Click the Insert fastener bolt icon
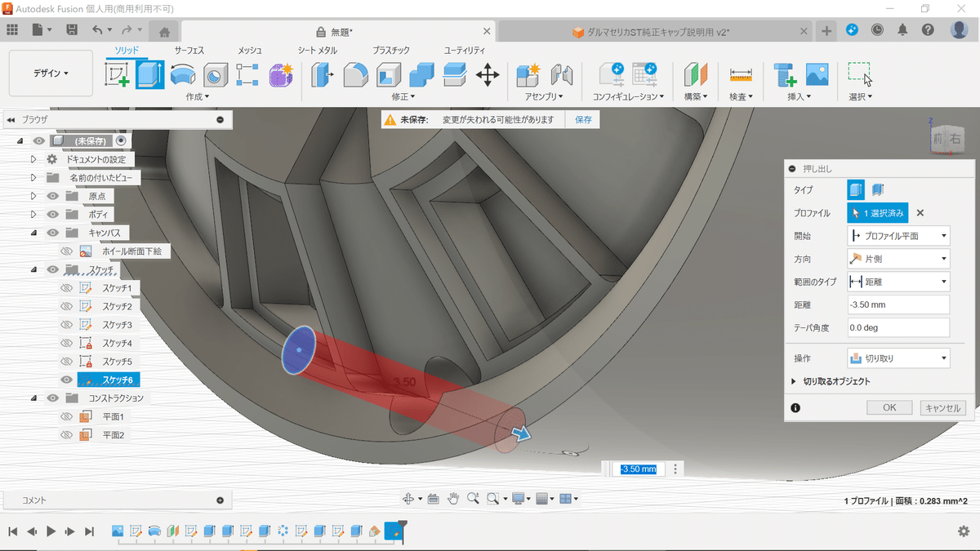 point(785,75)
